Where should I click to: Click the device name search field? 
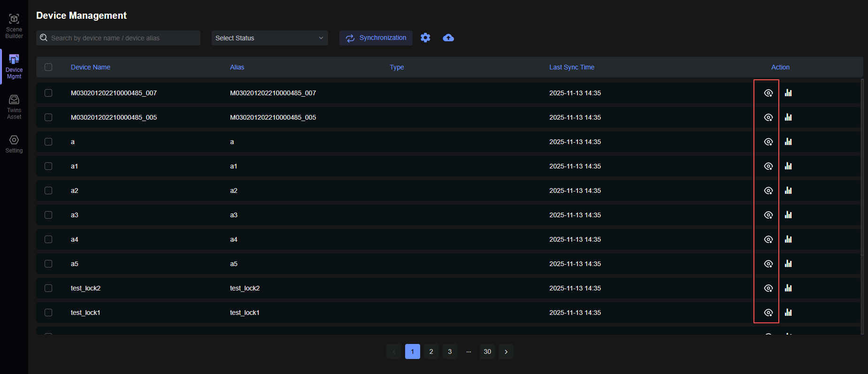click(x=122, y=38)
